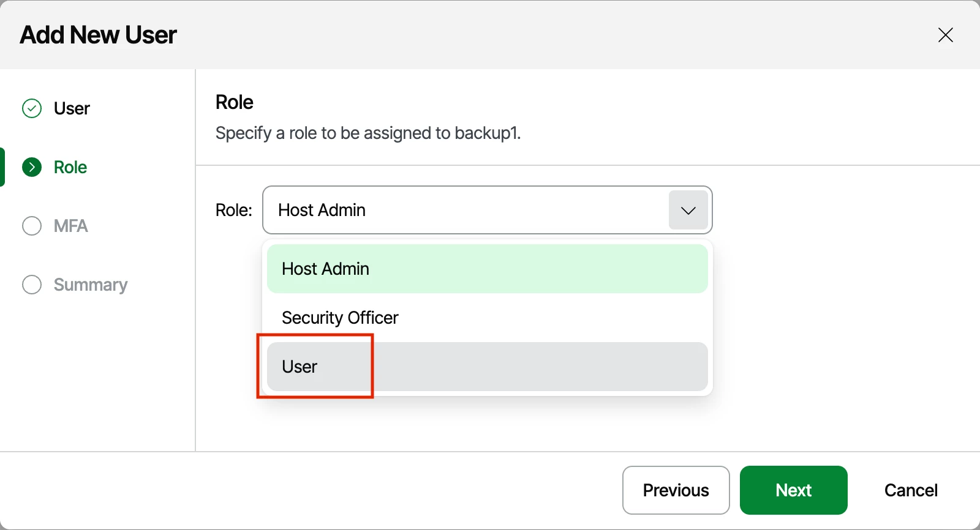Open the Role wizard step
980x530 pixels.
70,167
